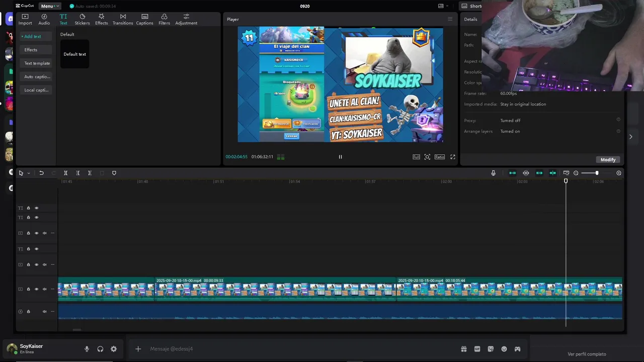644x362 pixels.
Task: Click the Modify button in Details panel
Action: [x=608, y=159]
